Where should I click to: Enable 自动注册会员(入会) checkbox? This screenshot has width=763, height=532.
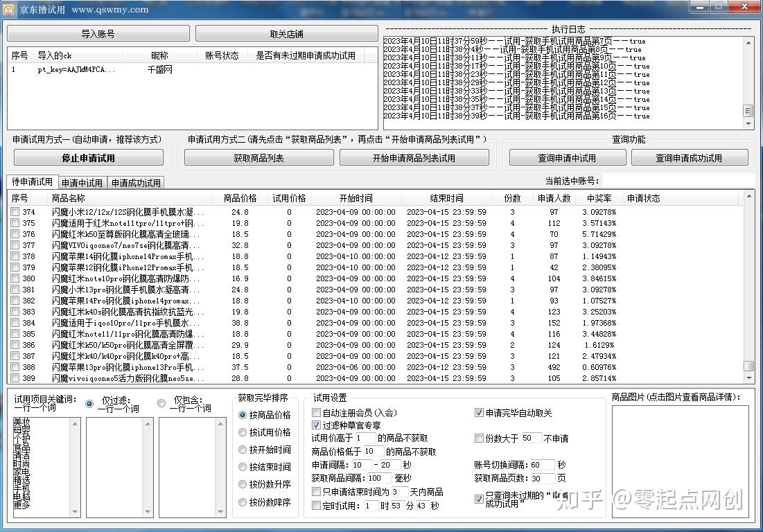(x=316, y=412)
